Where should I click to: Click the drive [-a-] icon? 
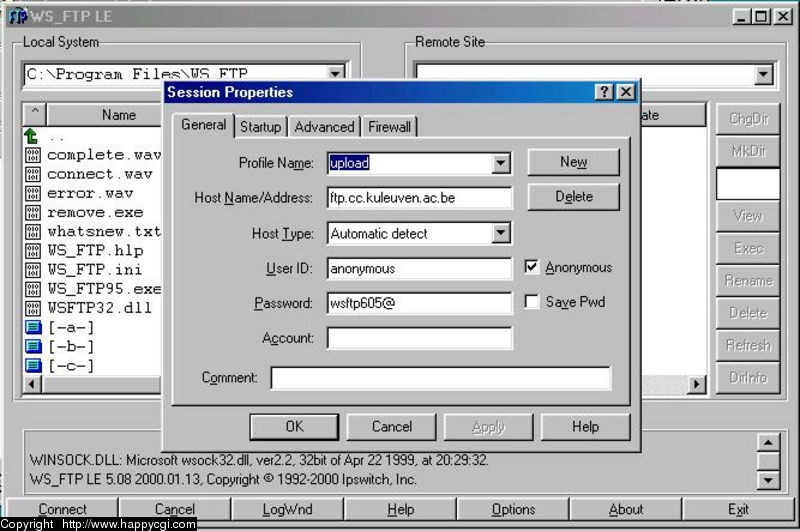(33, 327)
